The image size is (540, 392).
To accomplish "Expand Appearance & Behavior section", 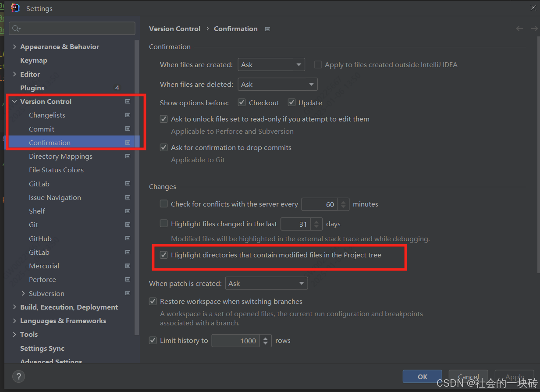I will coord(14,47).
